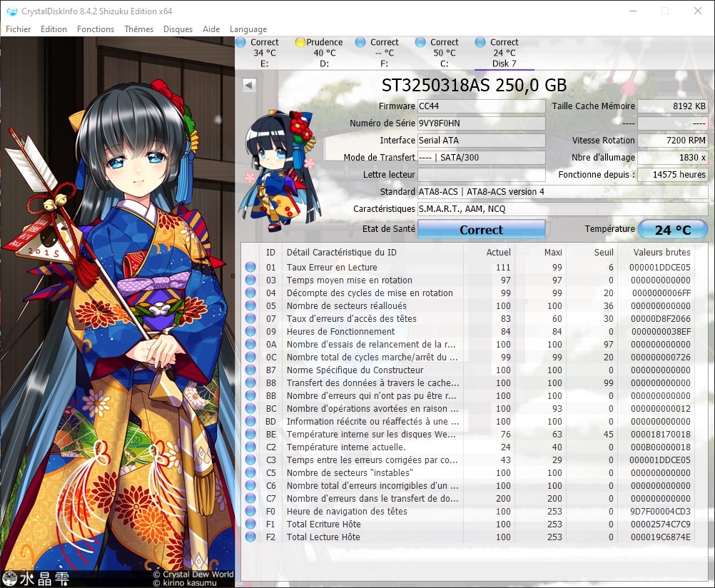Click the 7200 RPM rotation speed field
715x588 pixels.
[x=673, y=141]
